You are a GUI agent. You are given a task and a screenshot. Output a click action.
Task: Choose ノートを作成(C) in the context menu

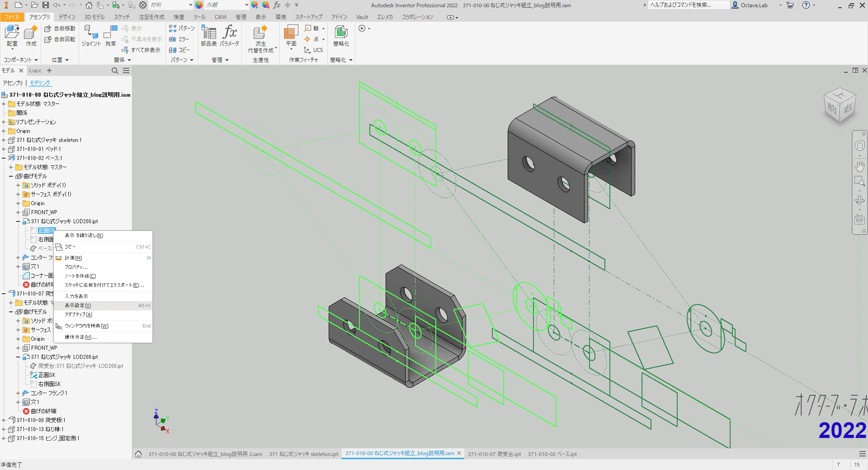[x=103, y=276]
